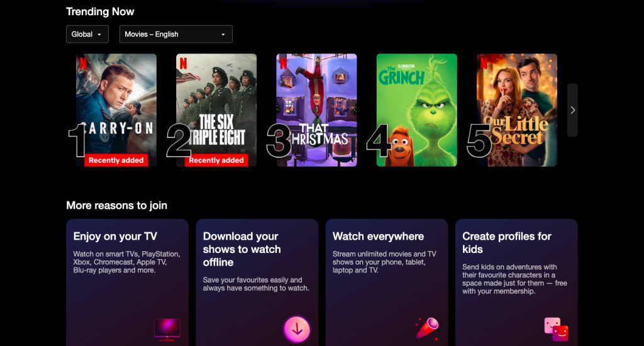Click the pink download arrow icon
The image size is (644, 346).
tap(297, 330)
